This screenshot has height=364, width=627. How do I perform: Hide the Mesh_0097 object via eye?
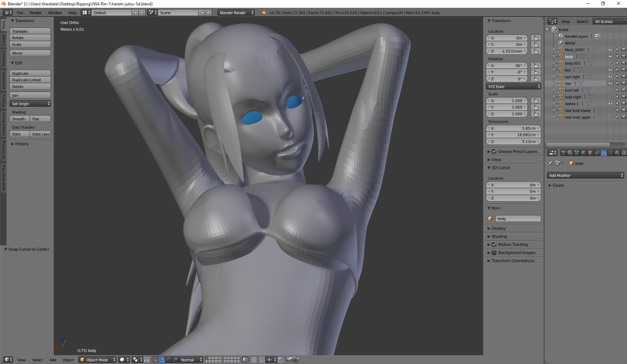tap(610, 50)
